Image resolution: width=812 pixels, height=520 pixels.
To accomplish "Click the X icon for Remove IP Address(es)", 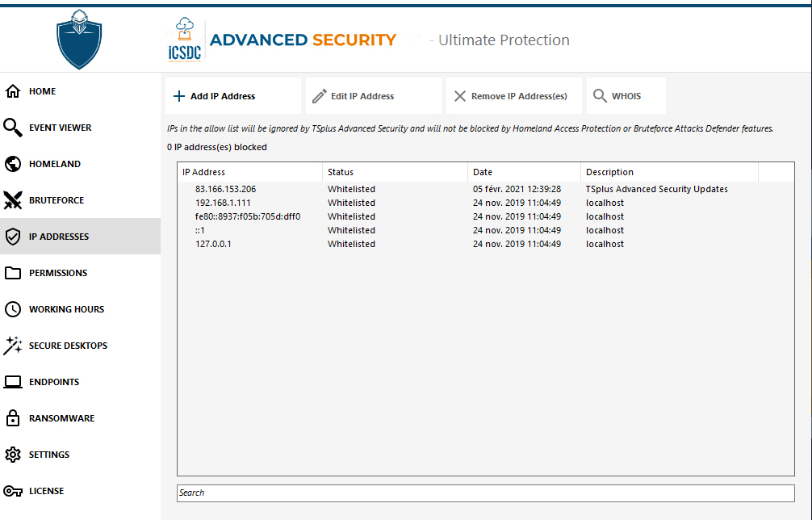I will pos(460,96).
